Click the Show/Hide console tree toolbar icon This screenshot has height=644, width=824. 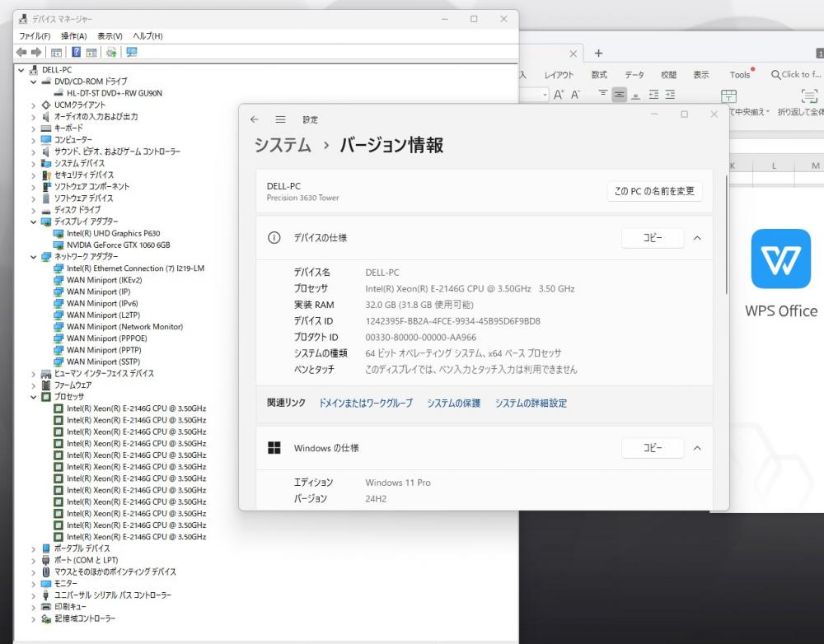(56, 52)
